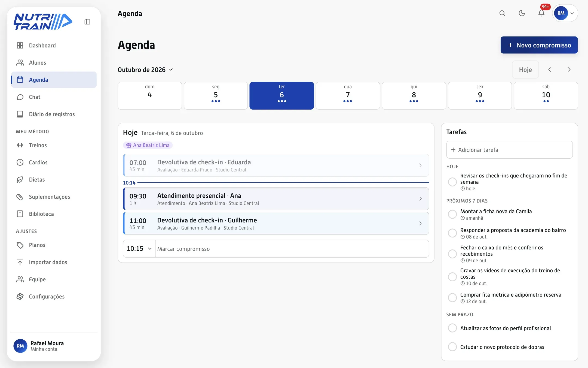Go to Alunos section

tap(54, 63)
